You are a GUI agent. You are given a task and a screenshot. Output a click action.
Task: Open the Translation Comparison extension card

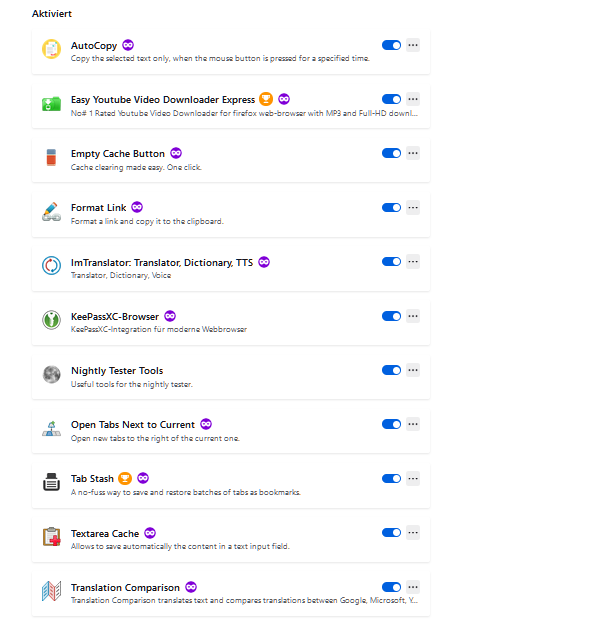(125, 587)
